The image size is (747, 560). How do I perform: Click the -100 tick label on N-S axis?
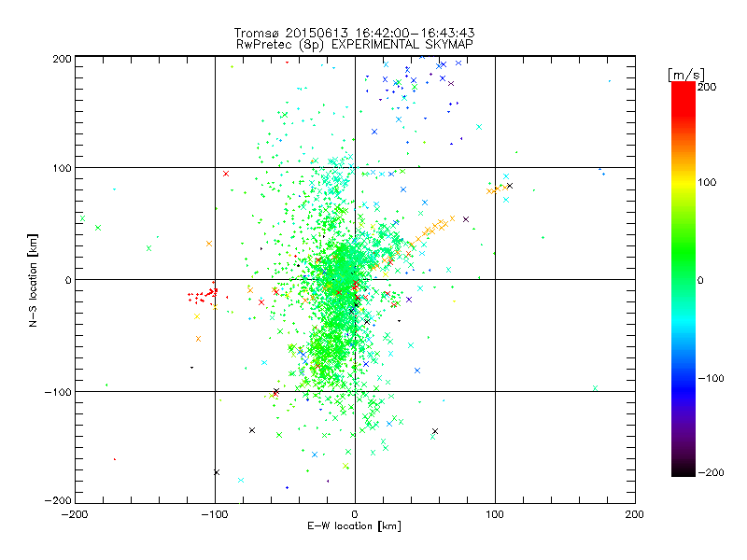pyautogui.click(x=58, y=392)
